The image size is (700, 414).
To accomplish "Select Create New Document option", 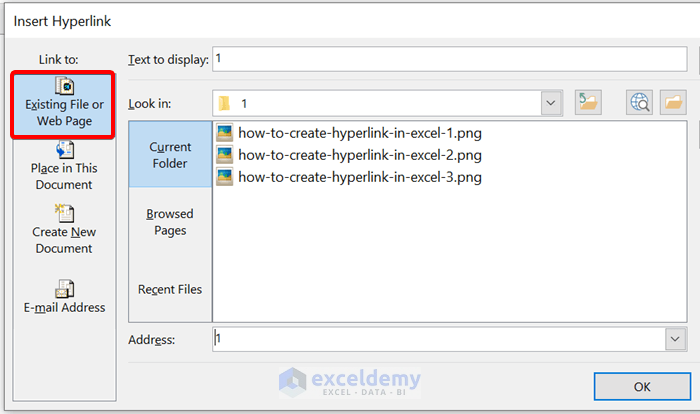I will [x=62, y=229].
